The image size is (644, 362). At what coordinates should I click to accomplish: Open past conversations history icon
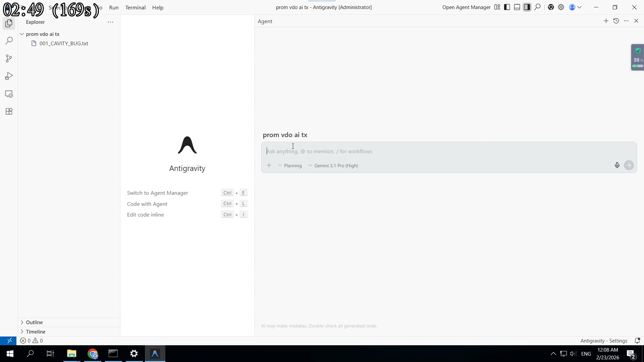616,21
